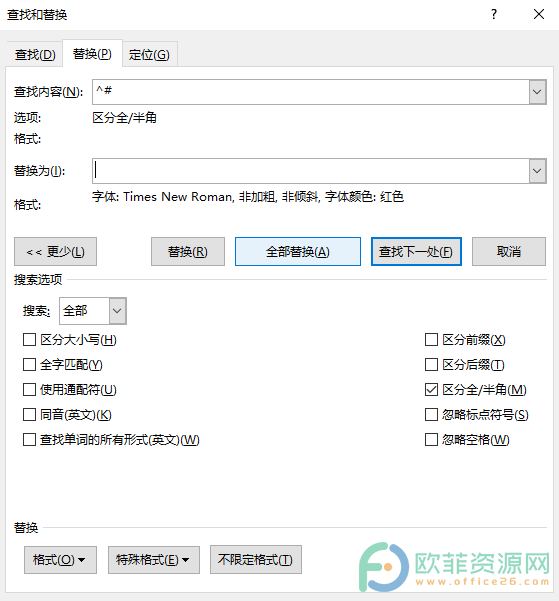Open the help question mark icon
The width and height of the screenshot is (559, 601).
coord(494,15)
